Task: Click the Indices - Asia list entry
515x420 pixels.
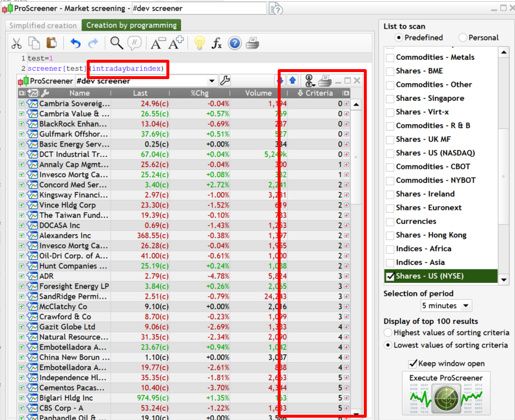Action: pos(420,262)
